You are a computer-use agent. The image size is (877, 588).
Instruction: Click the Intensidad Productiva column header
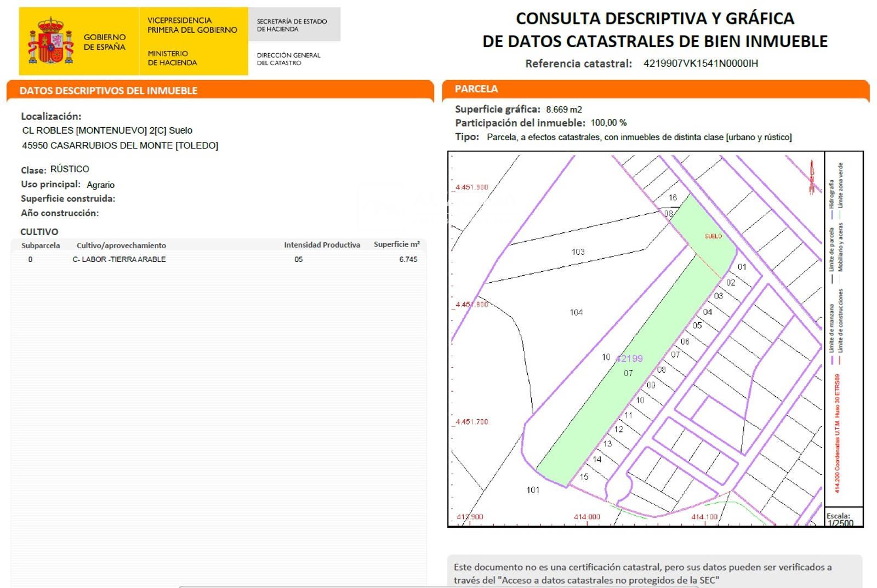pos(322,245)
